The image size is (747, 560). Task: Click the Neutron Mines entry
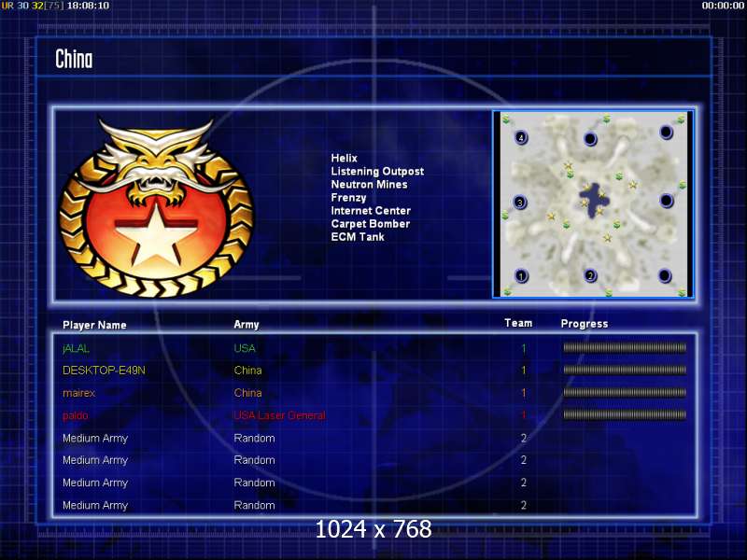(369, 184)
